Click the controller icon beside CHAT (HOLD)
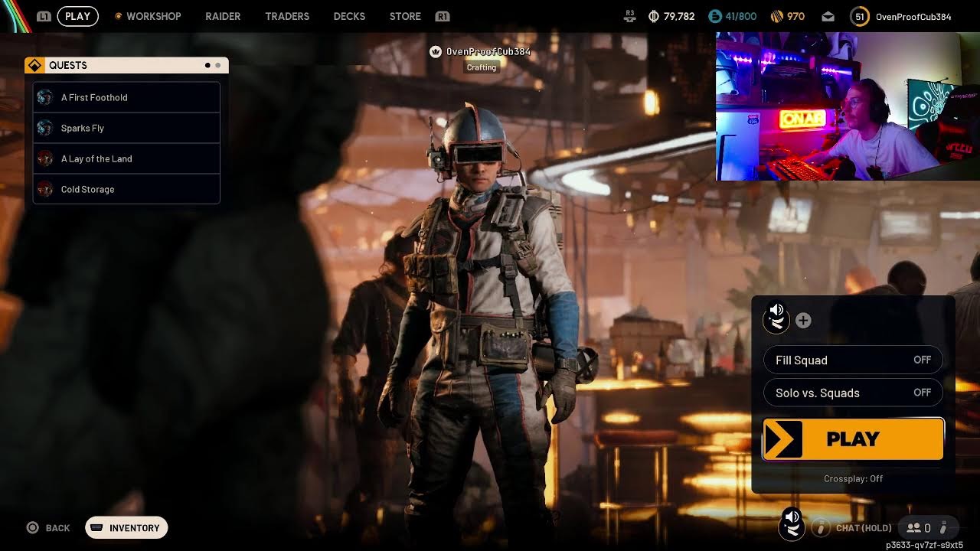 click(x=821, y=528)
